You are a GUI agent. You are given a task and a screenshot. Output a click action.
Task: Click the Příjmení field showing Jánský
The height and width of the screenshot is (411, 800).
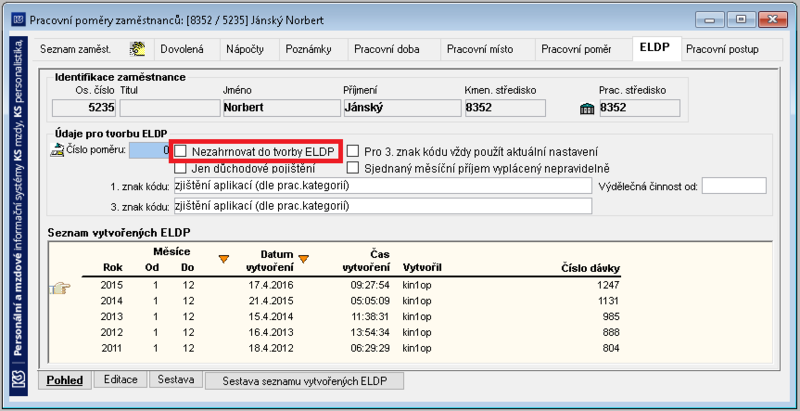[x=402, y=108]
